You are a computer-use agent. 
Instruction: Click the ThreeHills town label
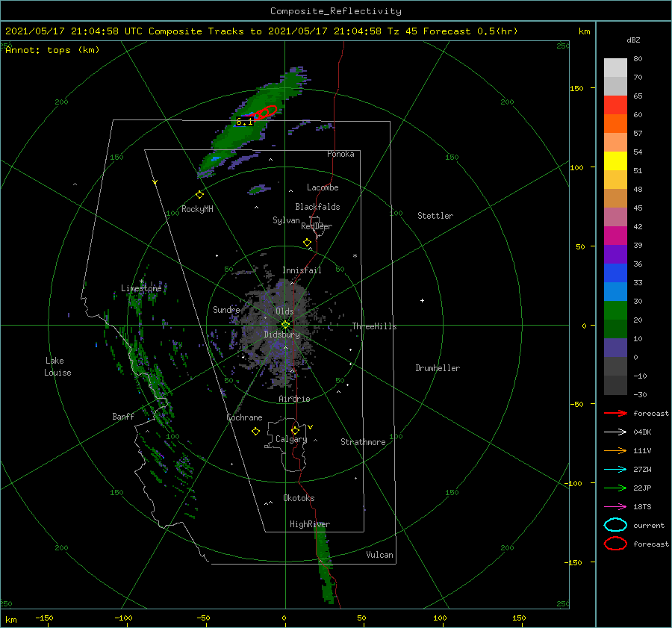(375, 326)
